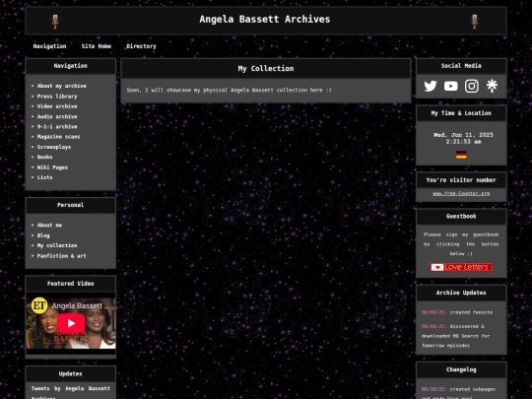The width and height of the screenshot is (532, 399).
Task: Play the featured Angela Bassett video
Action: (x=71, y=323)
